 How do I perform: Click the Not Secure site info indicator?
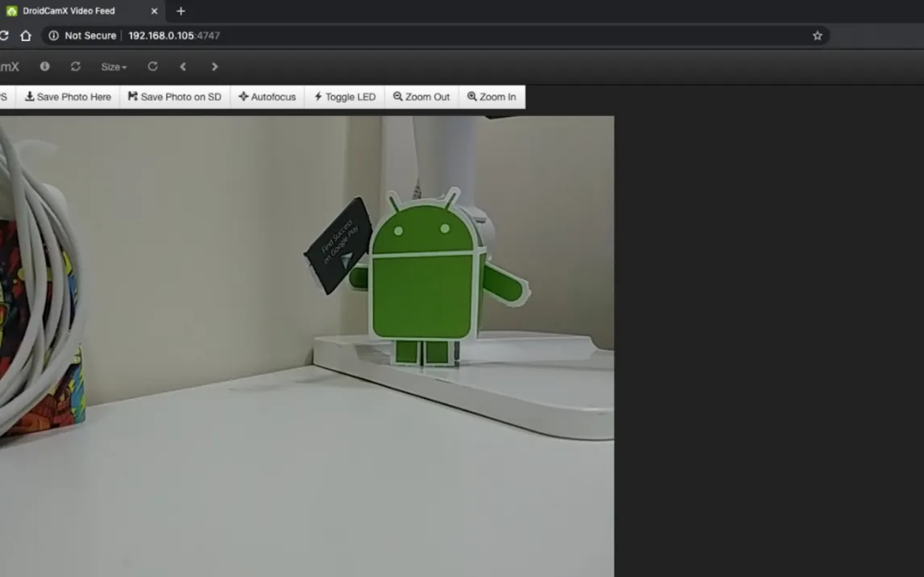tap(82, 35)
